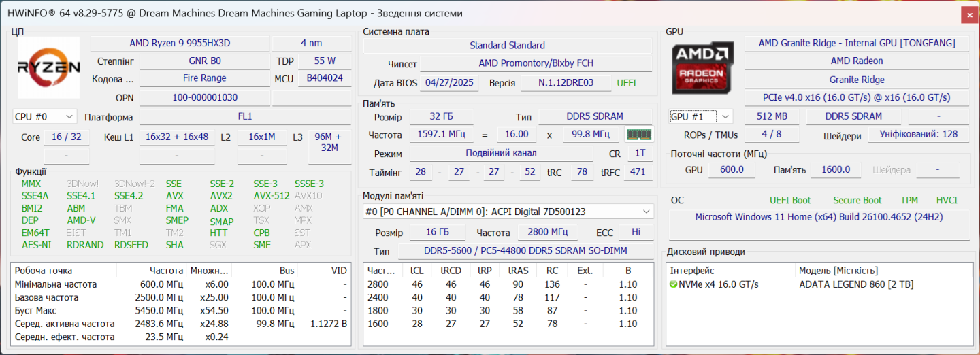The image size is (980, 355).
Task: Click the FL1 platform field
Action: tap(245, 116)
